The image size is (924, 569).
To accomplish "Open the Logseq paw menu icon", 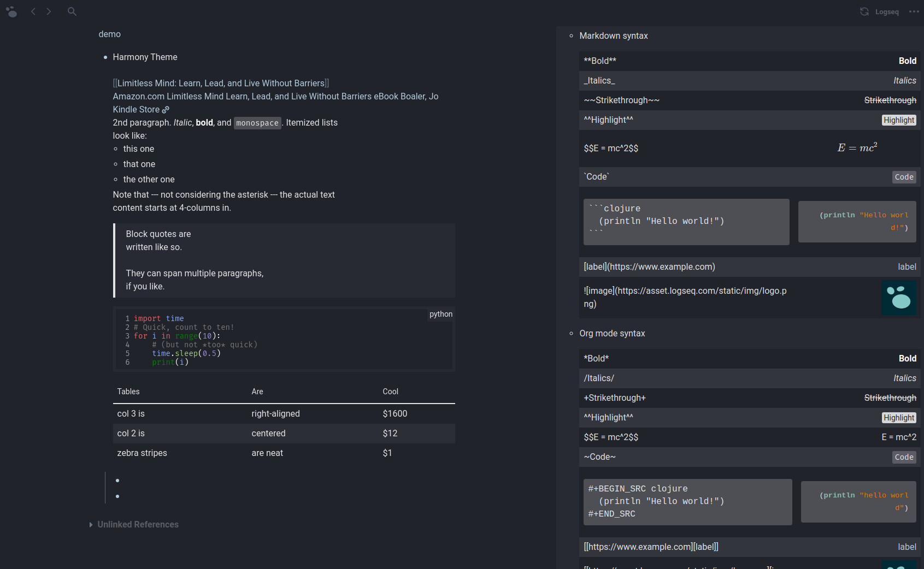I will click(11, 11).
